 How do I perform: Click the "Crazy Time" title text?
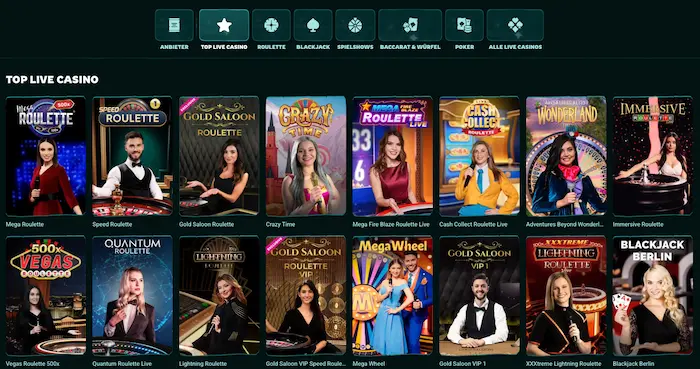tap(280, 224)
